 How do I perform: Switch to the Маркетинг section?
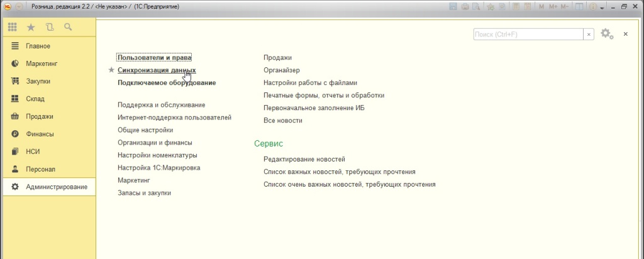42,63
